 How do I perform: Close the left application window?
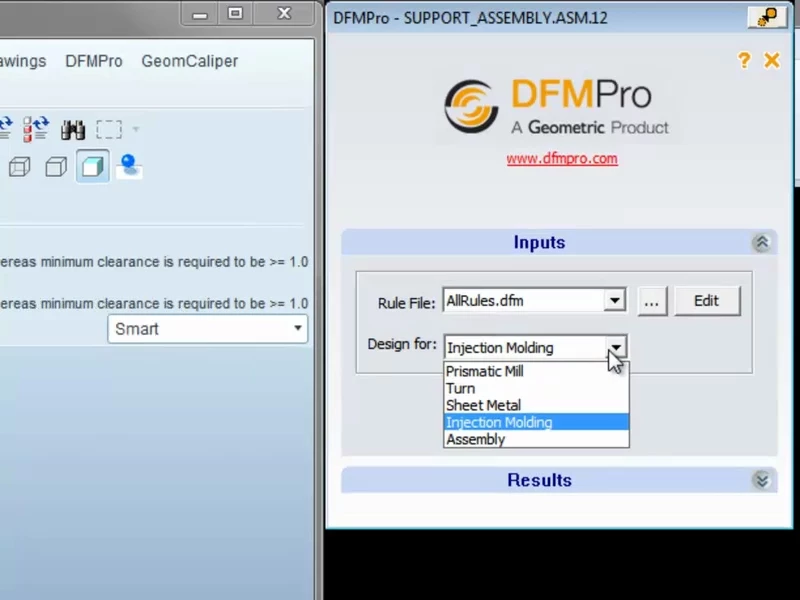284,14
